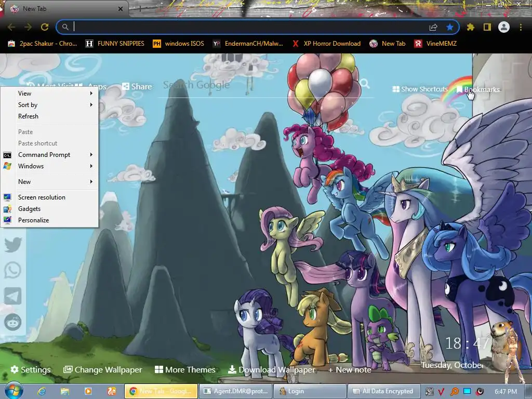Click the orange magnifier tray icon

pyautogui.click(x=454, y=392)
